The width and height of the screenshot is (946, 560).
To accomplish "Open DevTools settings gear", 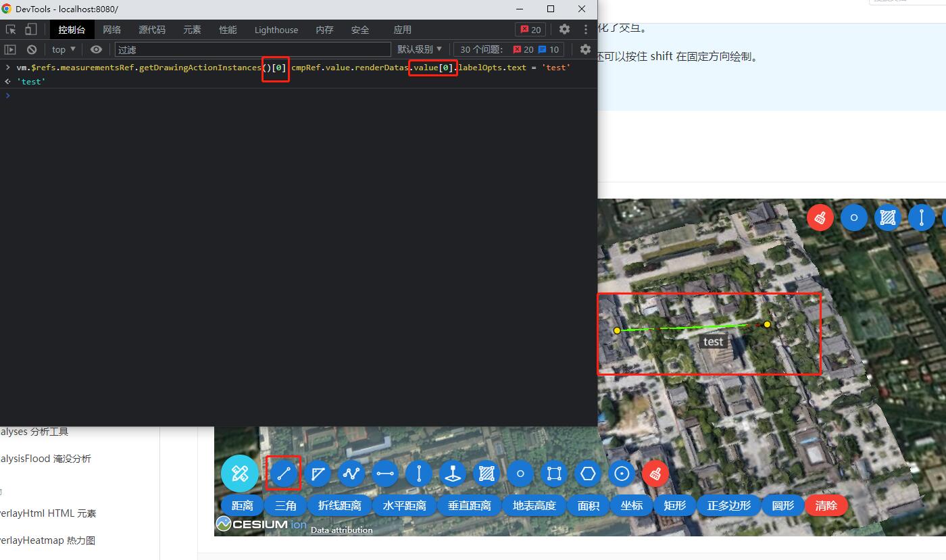I will click(564, 29).
